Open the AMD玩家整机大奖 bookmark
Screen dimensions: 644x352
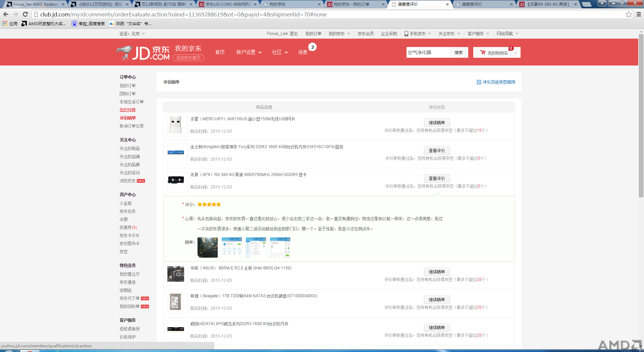(x=44, y=24)
